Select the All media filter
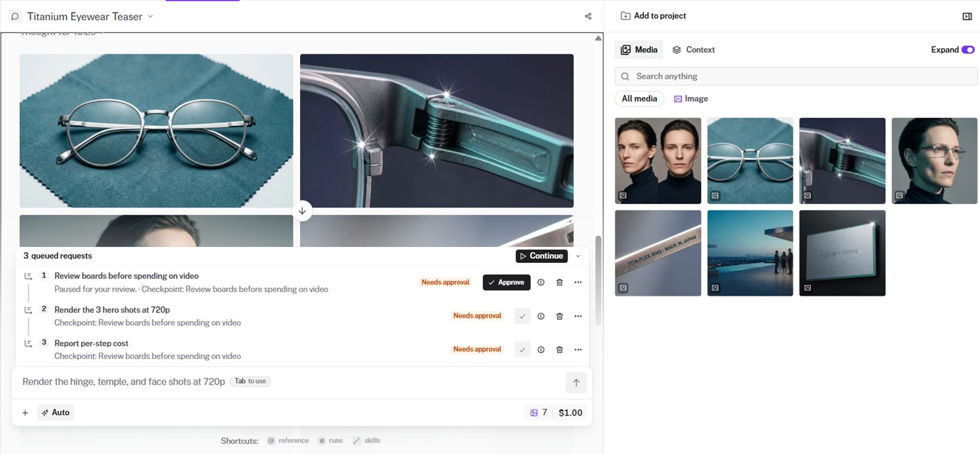 (x=639, y=98)
